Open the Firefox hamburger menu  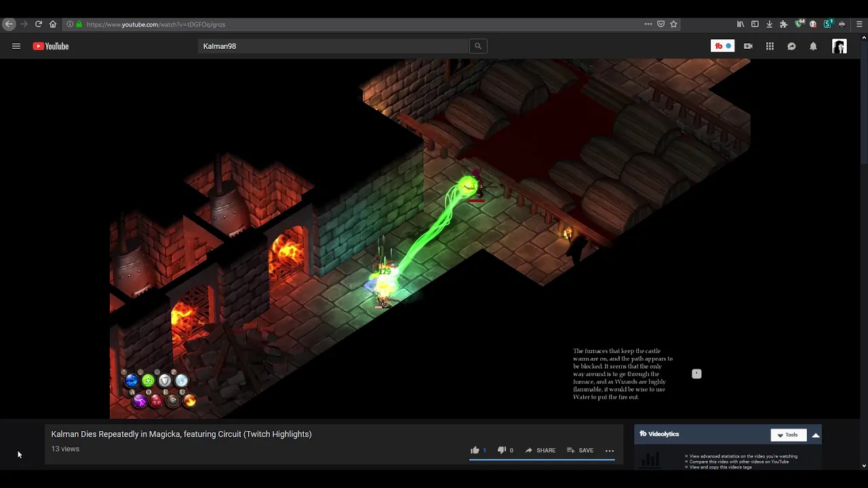point(859,24)
